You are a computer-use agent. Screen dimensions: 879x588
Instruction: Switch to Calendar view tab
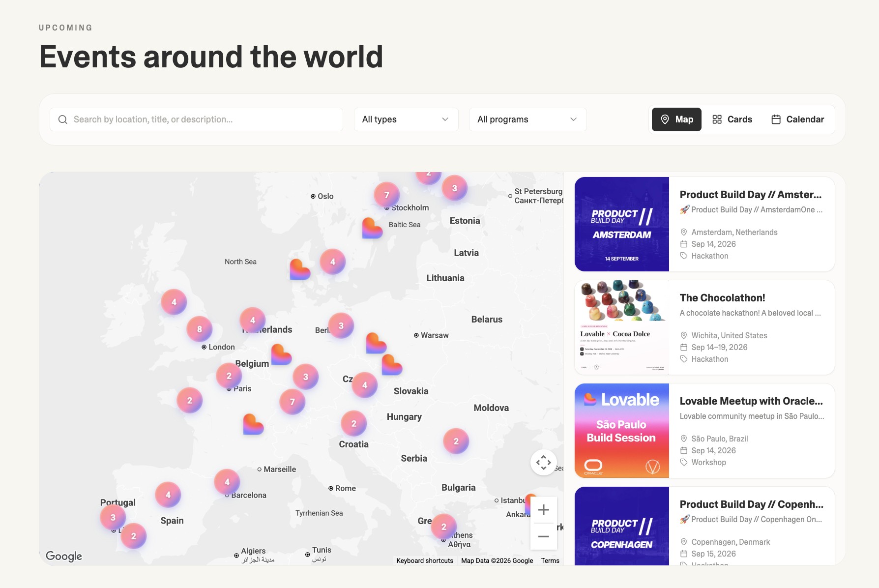tap(798, 119)
